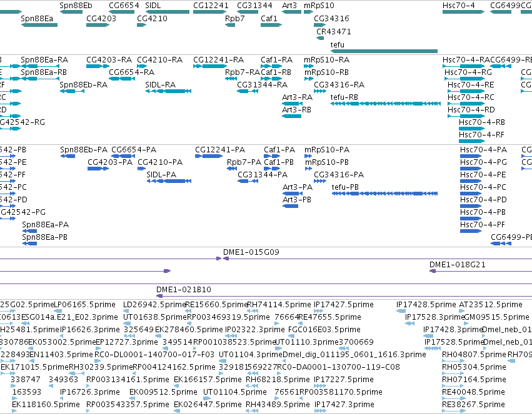Screen dimensions: 532x414
Task: Select the tefu gene feature
Action: (384, 51)
